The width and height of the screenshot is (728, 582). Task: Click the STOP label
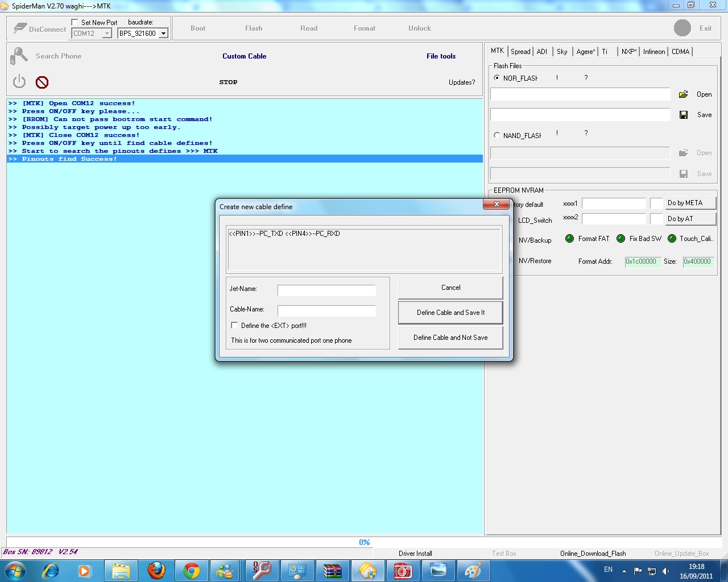point(228,82)
